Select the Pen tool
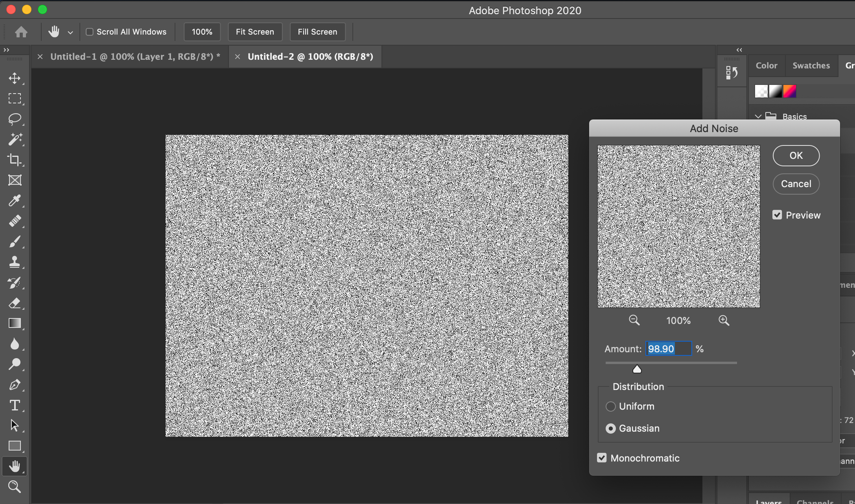This screenshot has width=855, height=504. click(x=15, y=384)
